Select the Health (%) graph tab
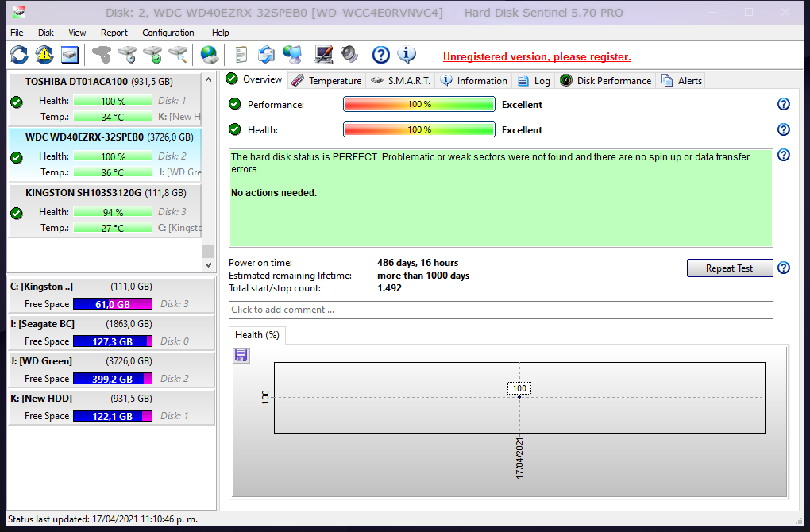 point(256,335)
